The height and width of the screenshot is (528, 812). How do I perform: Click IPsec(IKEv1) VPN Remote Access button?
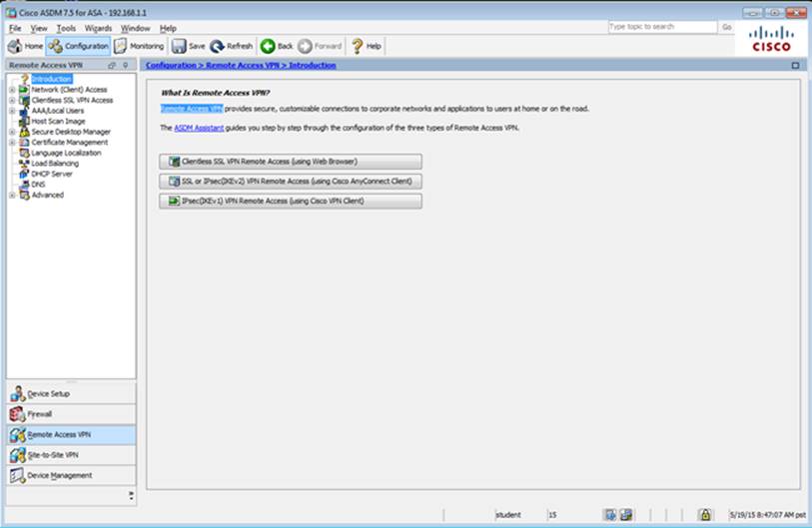pos(290,202)
